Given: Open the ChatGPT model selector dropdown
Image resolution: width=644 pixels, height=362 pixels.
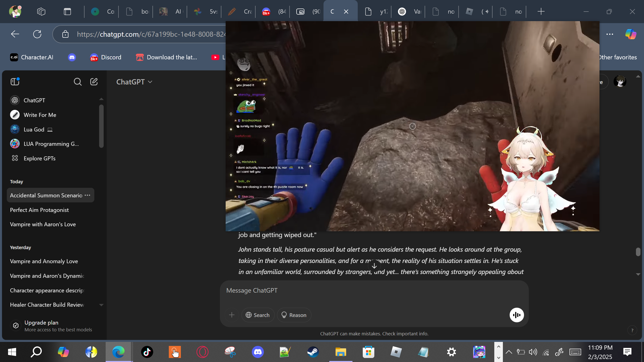Looking at the screenshot, I should tap(134, 82).
